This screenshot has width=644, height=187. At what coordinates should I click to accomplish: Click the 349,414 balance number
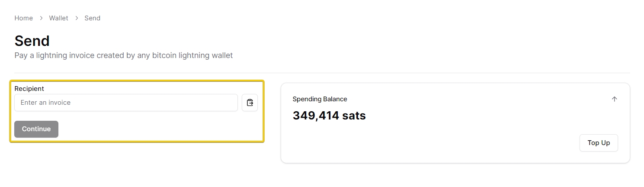(316, 116)
